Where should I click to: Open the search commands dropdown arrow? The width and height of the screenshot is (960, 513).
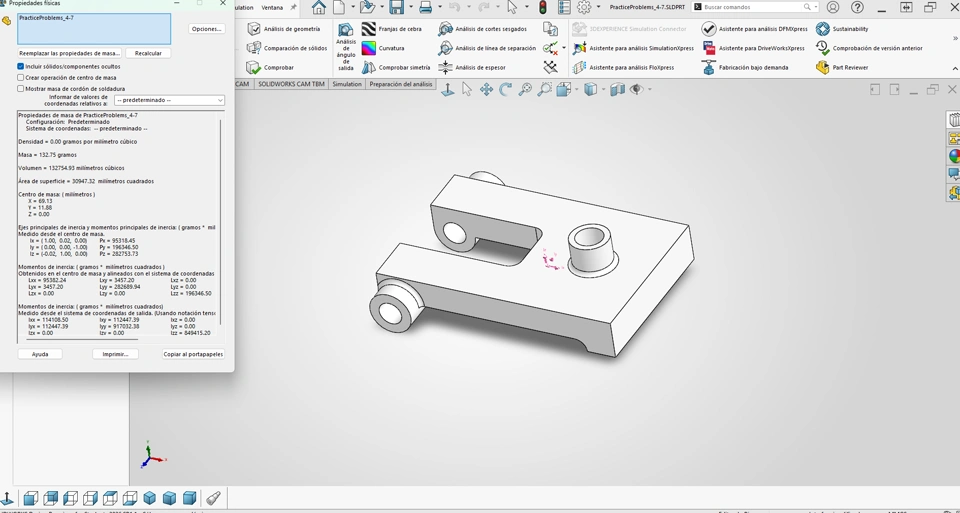[817, 7]
